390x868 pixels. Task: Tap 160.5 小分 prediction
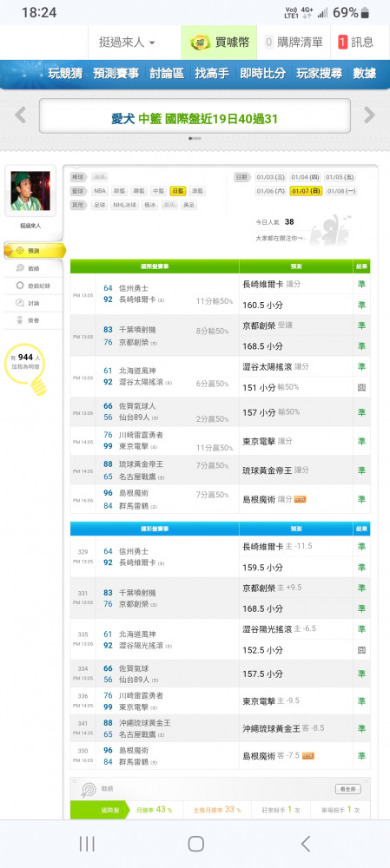pos(262,305)
